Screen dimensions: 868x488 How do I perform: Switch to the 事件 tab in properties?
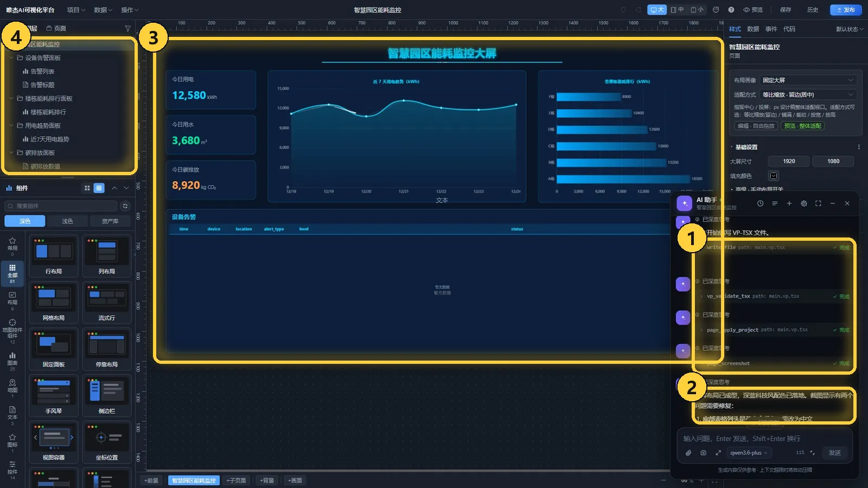[x=771, y=29]
